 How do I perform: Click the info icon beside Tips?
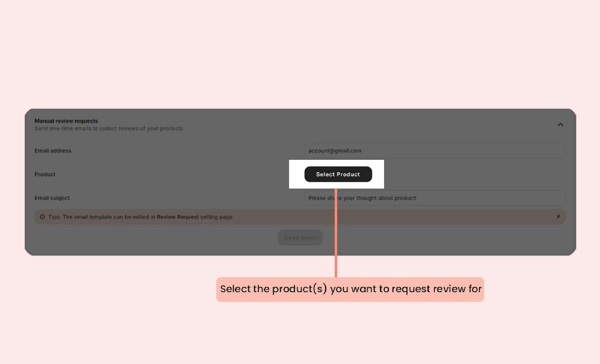coord(42,217)
